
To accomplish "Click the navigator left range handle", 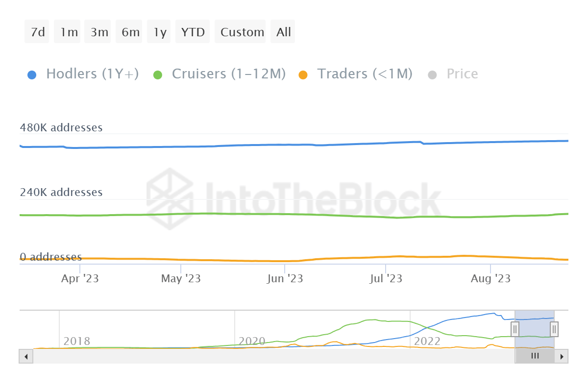I will point(515,329).
